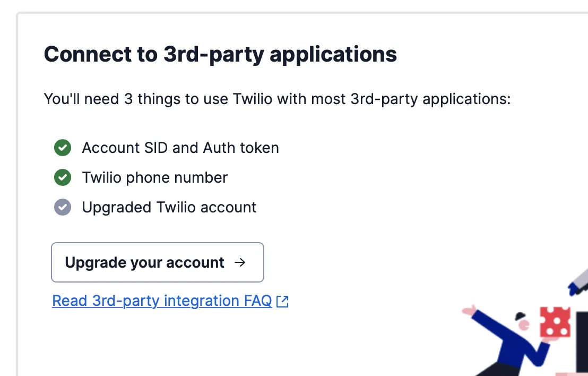The height and width of the screenshot is (376, 588).
Task: Click the illustrated person's black beret
Action: pyautogui.click(x=520, y=316)
